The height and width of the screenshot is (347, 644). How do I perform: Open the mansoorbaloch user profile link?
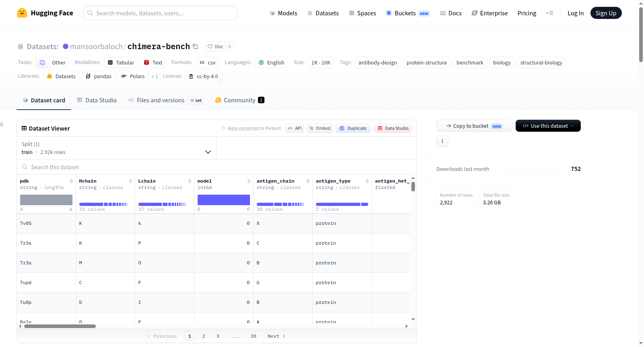pyautogui.click(x=96, y=46)
